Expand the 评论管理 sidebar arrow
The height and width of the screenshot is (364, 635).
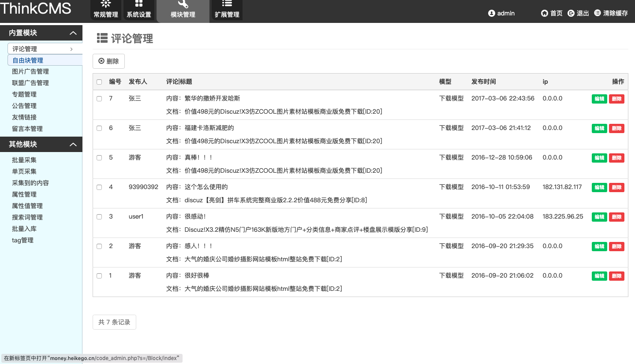pyautogui.click(x=71, y=49)
